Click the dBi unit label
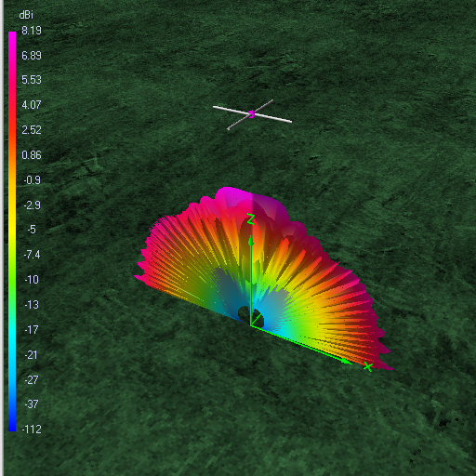Screen dimensions: 476x476 [x=26, y=15]
